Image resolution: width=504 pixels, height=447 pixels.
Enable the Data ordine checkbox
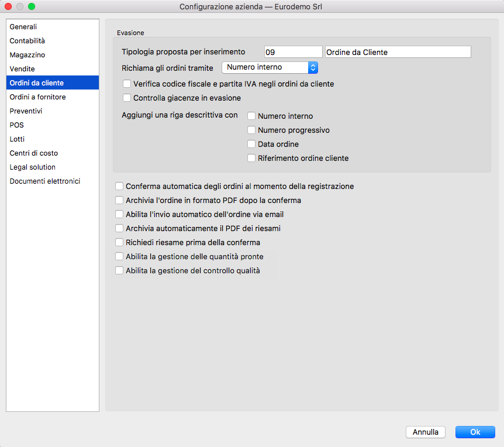tap(251, 144)
